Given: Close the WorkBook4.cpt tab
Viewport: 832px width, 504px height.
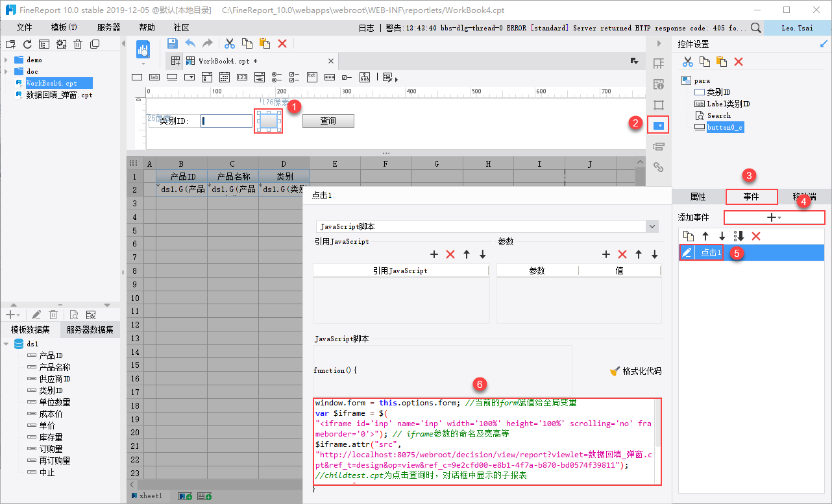Looking at the screenshot, I should point(331,61).
